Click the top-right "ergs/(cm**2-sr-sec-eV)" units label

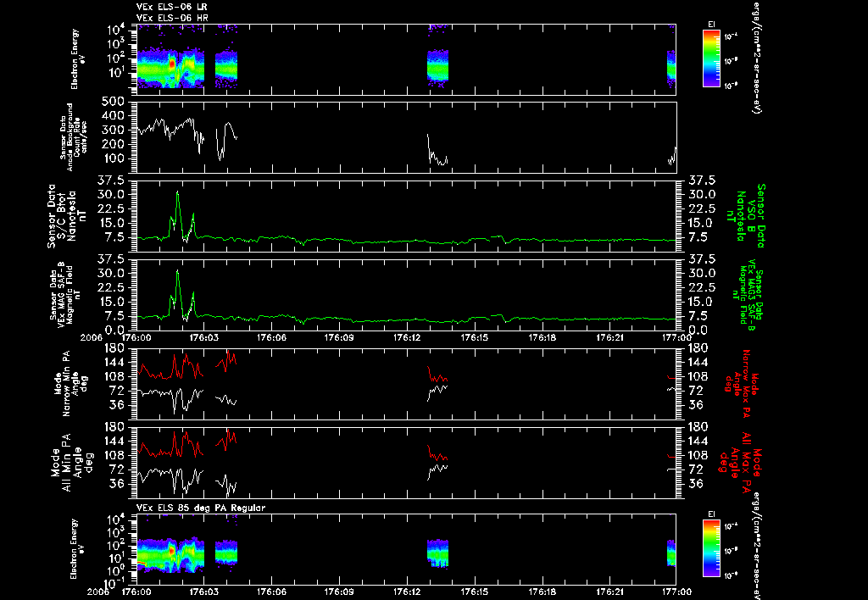(755, 57)
